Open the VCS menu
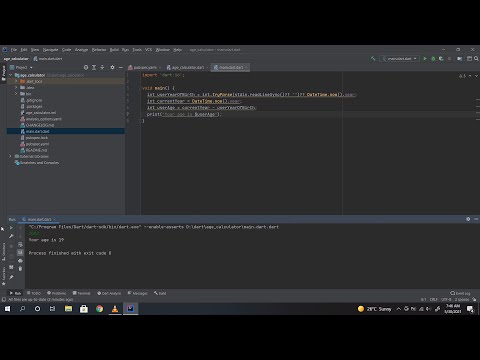This screenshot has height=360, width=480. 148,50
